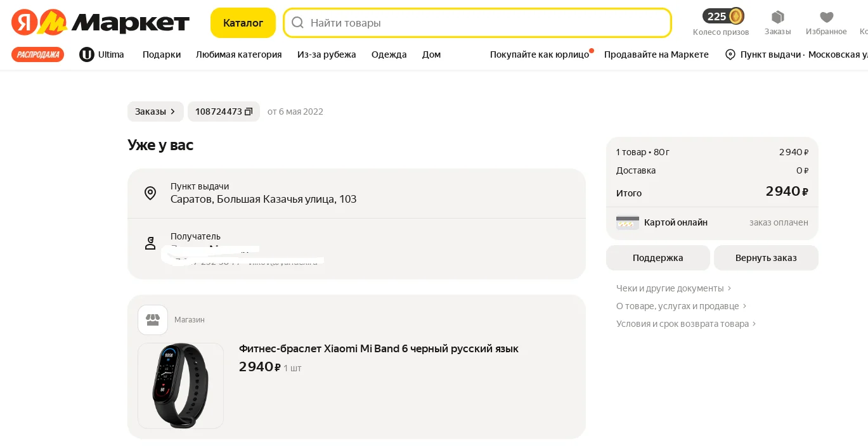Screen dimensions: 868x446
Task: Click the Распродажа badge
Action: [x=37, y=54]
